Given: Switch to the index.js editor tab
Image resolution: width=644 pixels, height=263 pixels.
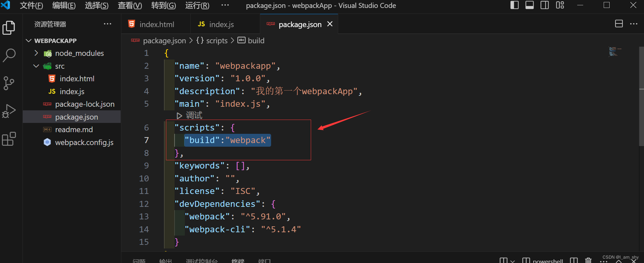Looking at the screenshot, I should point(225,24).
